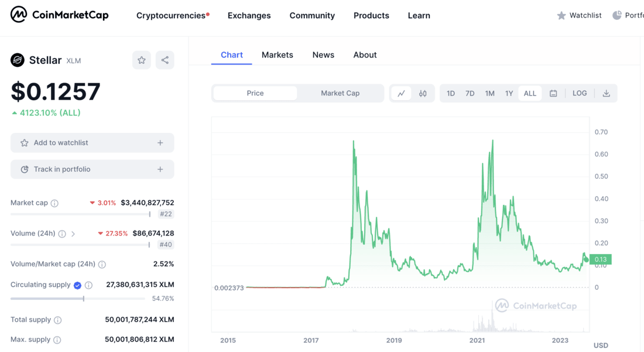Select the line chart view icon
Viewport: 644px width, 352px height.
pyautogui.click(x=401, y=93)
